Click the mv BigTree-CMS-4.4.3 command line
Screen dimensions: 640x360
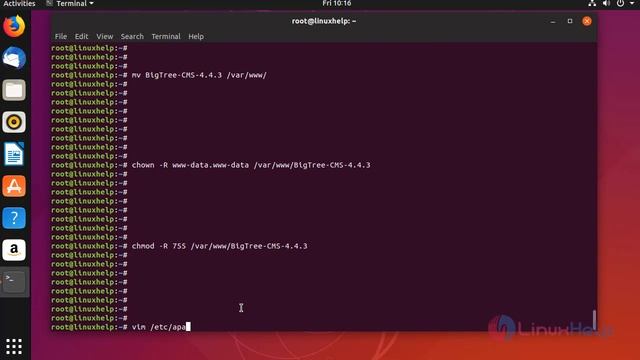tap(199, 75)
